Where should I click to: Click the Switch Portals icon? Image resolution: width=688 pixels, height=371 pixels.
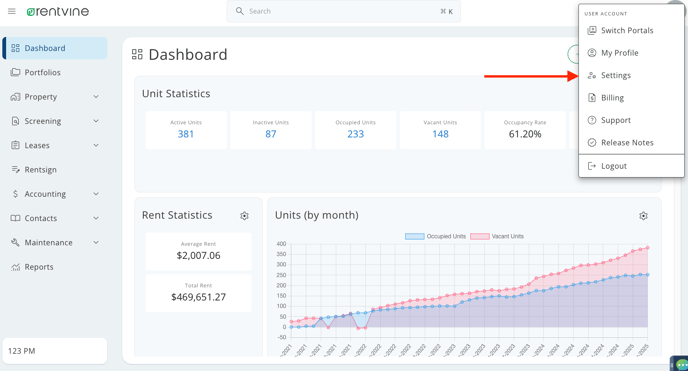tap(592, 30)
